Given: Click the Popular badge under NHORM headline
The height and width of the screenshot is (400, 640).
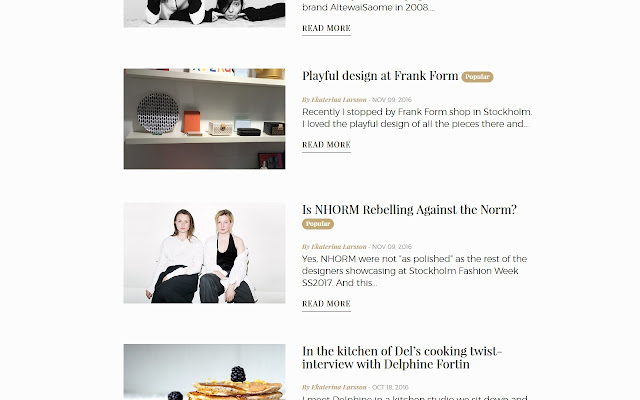Looking at the screenshot, I should (x=318, y=224).
